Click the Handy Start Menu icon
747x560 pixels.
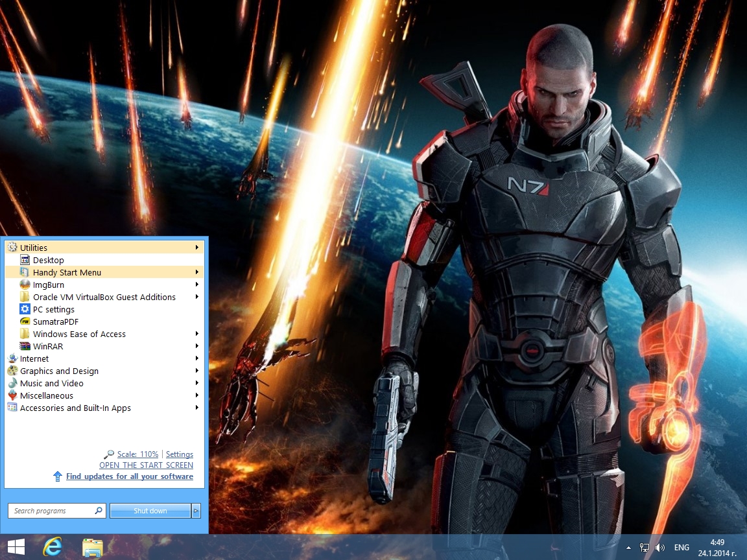pyautogui.click(x=25, y=272)
